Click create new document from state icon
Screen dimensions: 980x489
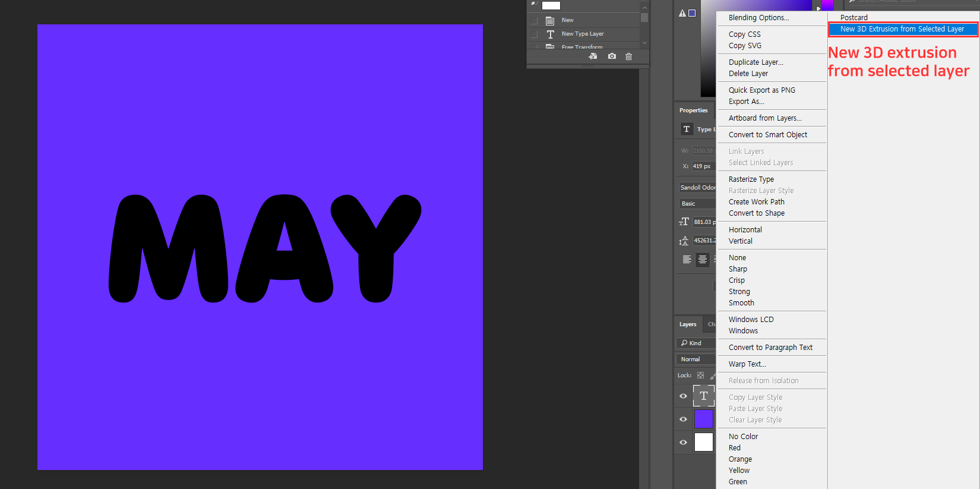coord(593,56)
